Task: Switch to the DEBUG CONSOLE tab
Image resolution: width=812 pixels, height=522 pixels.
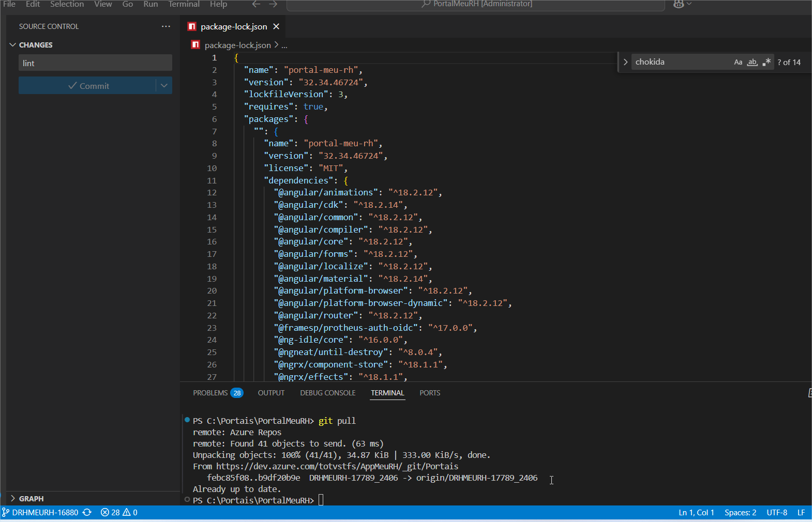Action: (x=328, y=393)
